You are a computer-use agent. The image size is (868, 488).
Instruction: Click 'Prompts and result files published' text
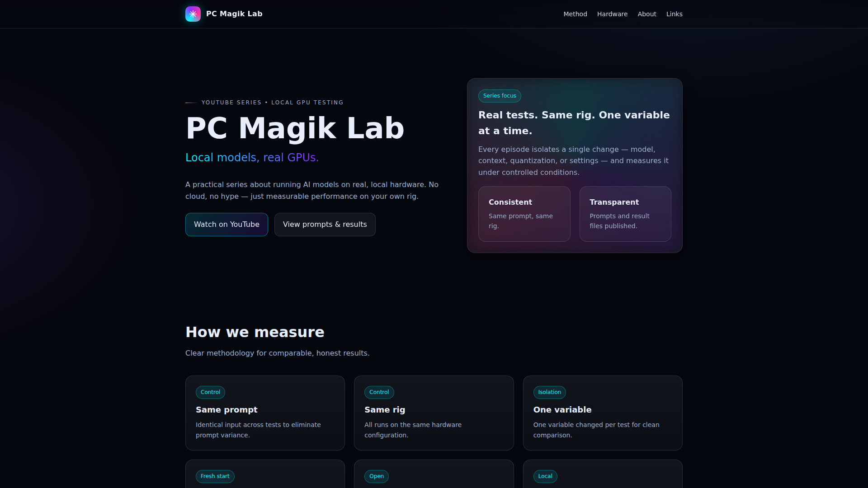coord(619,221)
